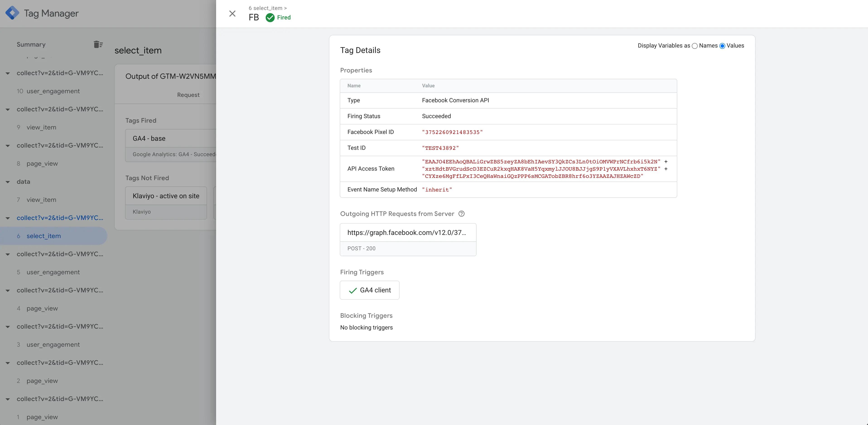The width and height of the screenshot is (868, 425).
Task: Click the Output of GTM-W2VN5MM heading
Action: tap(171, 76)
